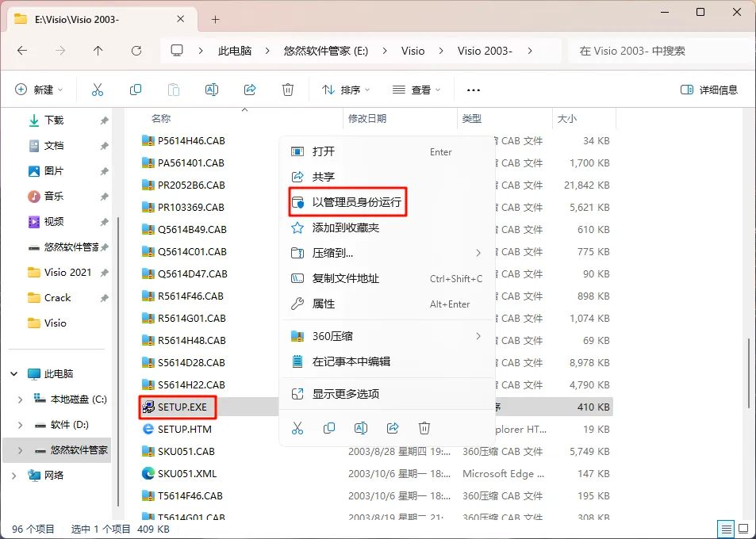Click the search box 在 Visio 2003- 中搜索
The width and height of the screenshot is (756, 539).
click(x=658, y=51)
